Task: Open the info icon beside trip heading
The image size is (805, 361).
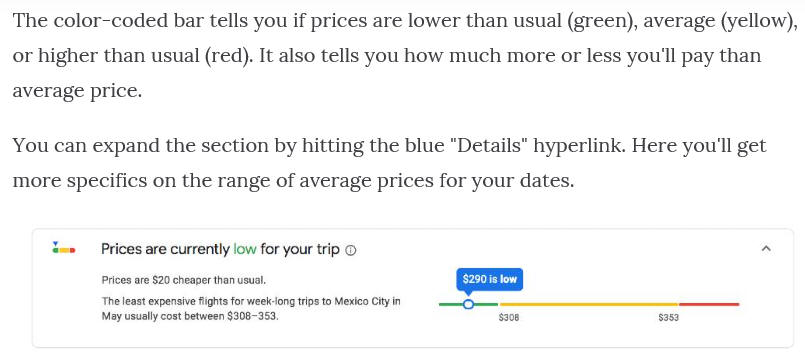Action: point(351,251)
